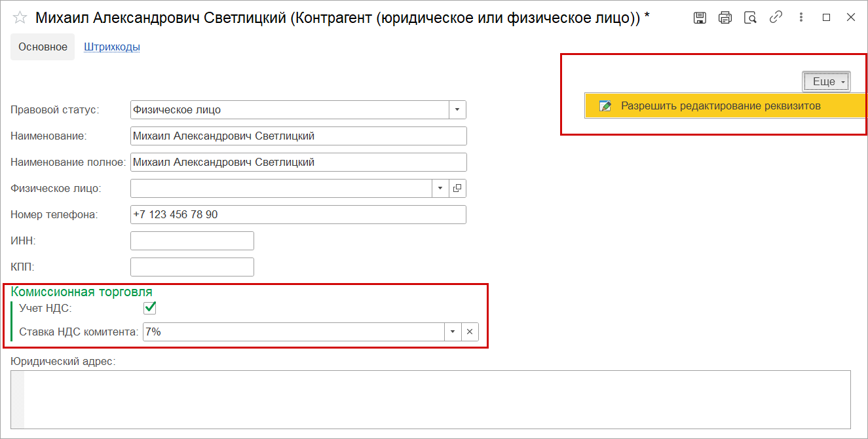Expand the Правовой статус dropdown
This screenshot has width=868, height=439.
pyautogui.click(x=457, y=110)
